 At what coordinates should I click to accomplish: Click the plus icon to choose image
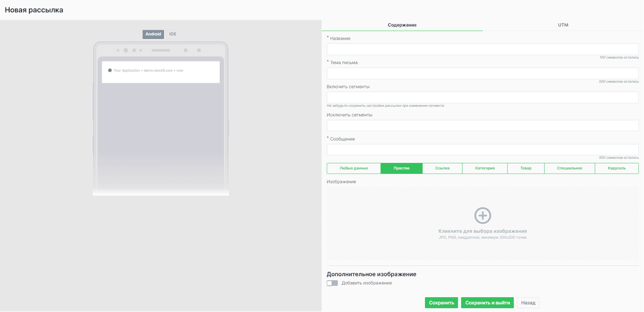pyautogui.click(x=483, y=215)
